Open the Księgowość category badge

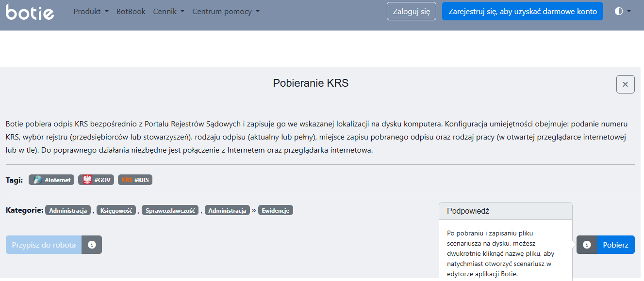point(116,211)
